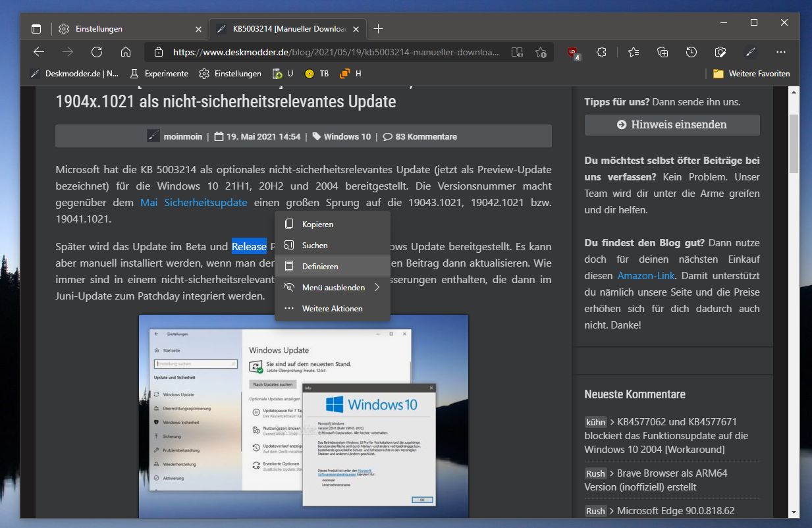Click the profile icon in toolbar
This screenshot has height=528, width=812.
click(x=749, y=52)
